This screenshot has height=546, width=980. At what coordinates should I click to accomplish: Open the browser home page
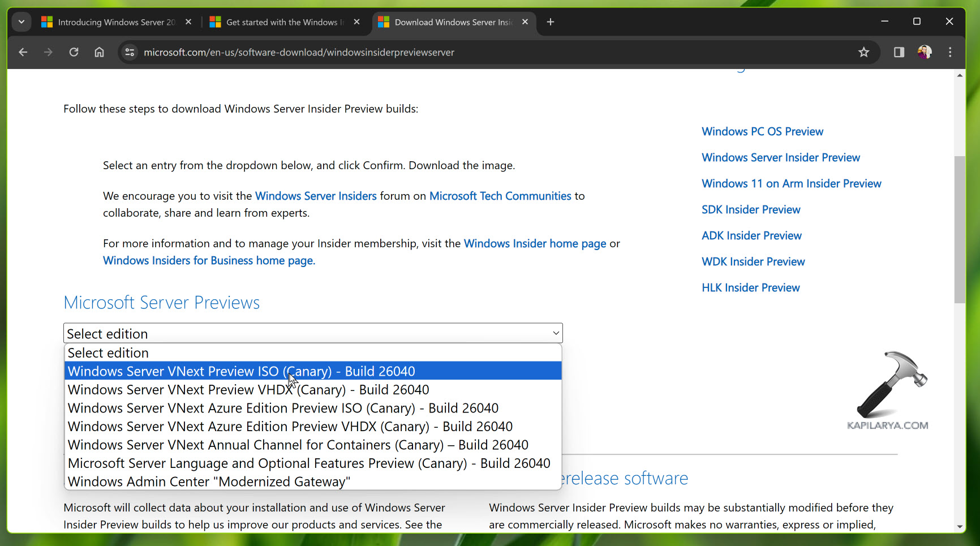99,52
